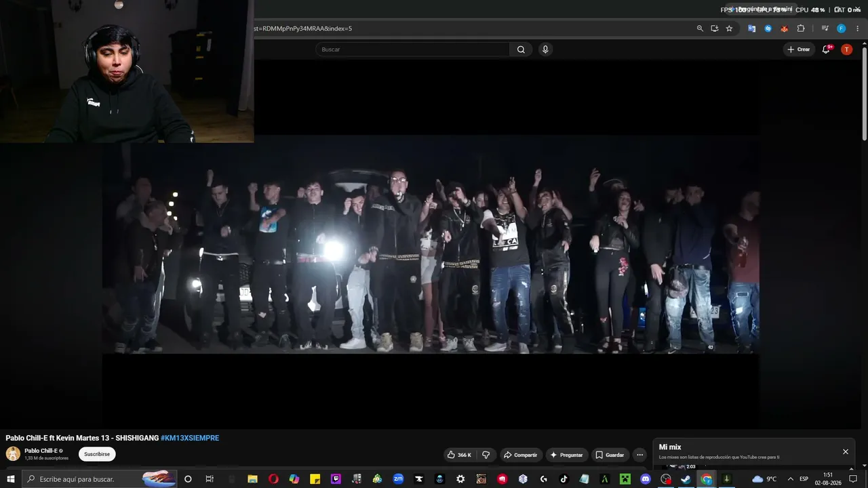
Task: Start voice search with the microphone icon
Action: click(545, 49)
